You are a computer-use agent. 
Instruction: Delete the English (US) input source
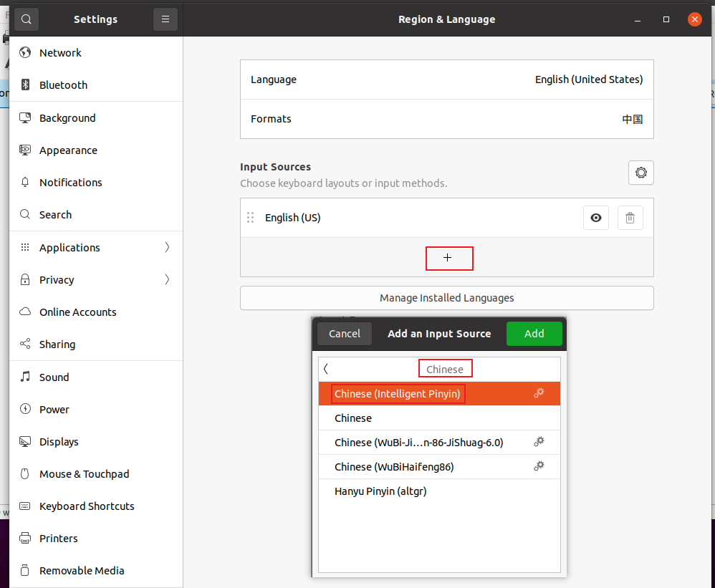tap(630, 218)
